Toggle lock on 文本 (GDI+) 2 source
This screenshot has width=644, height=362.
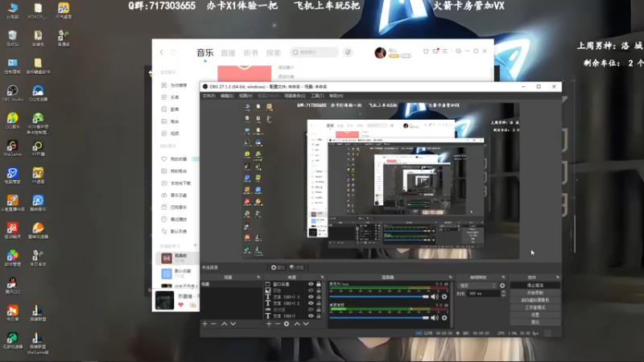[319, 303]
